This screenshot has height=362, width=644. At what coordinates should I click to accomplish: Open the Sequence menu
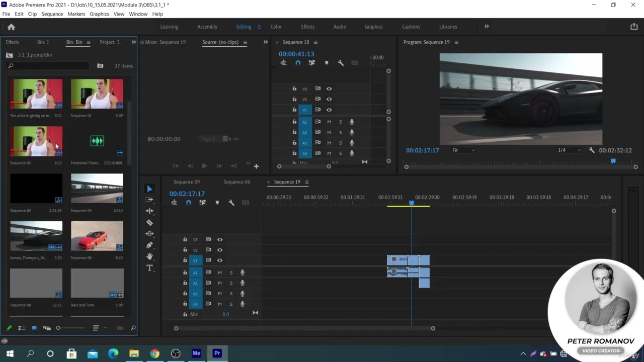click(52, 14)
